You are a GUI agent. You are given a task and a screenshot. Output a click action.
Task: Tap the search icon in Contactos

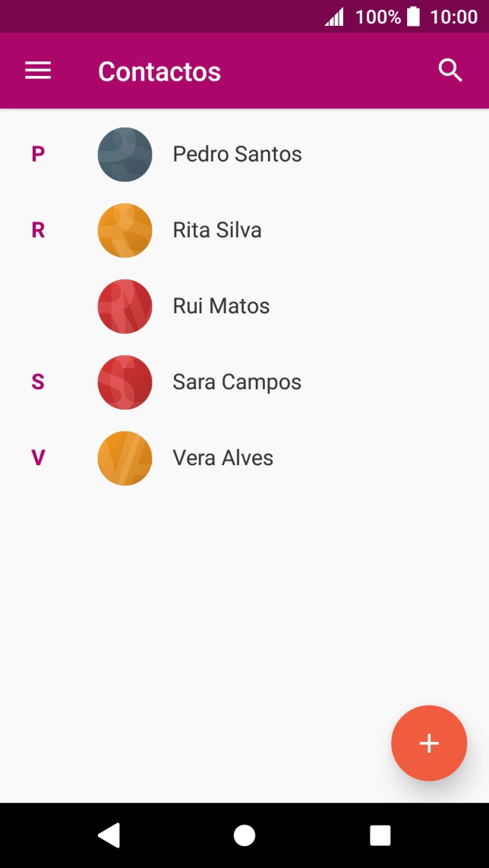point(450,70)
